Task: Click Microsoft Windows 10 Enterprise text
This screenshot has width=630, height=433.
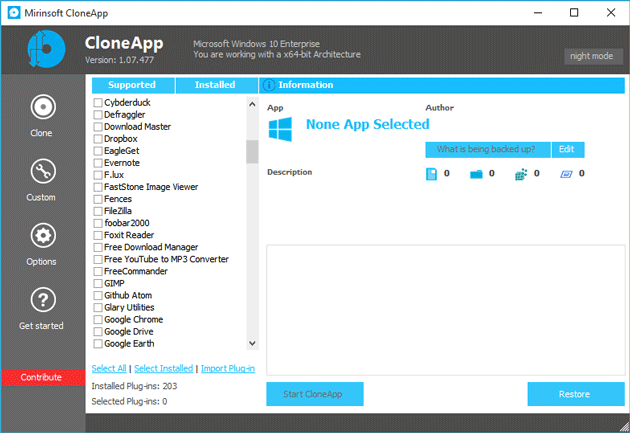Action: (x=256, y=44)
